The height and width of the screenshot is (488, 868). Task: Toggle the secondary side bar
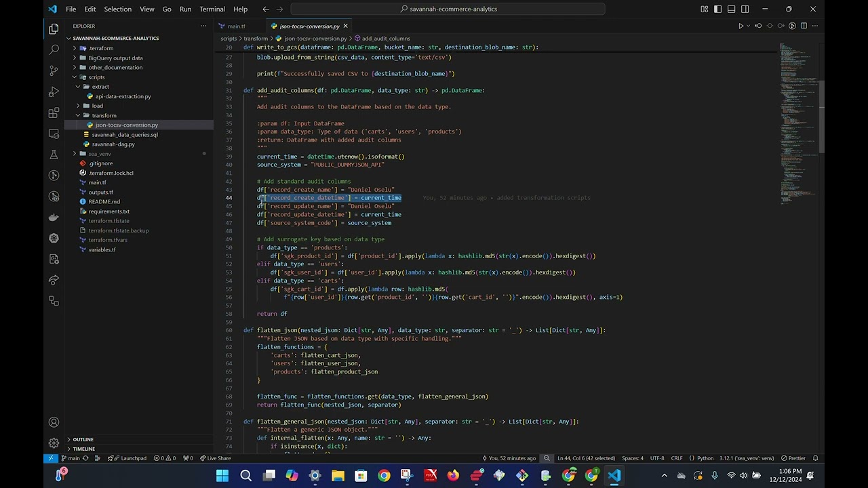(745, 9)
